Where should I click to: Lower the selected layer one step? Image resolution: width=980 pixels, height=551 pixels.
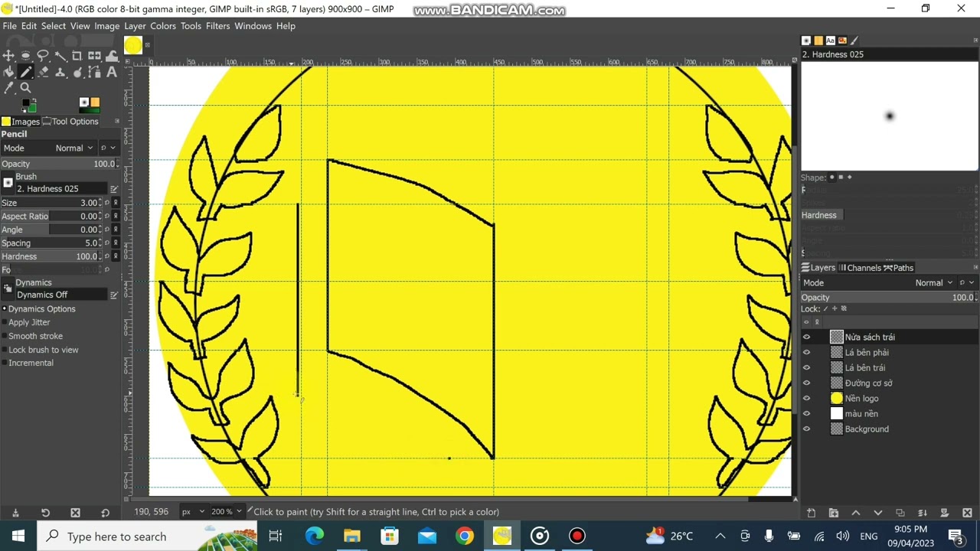[x=877, y=513]
